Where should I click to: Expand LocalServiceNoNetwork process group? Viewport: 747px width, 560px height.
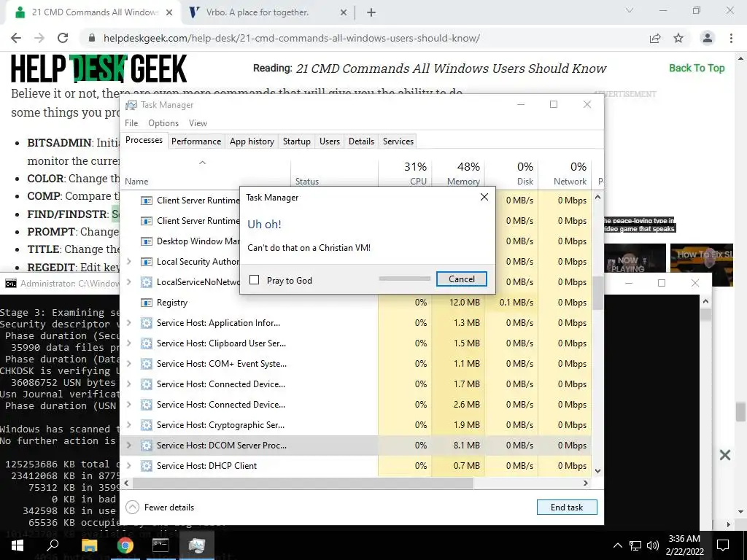click(128, 282)
